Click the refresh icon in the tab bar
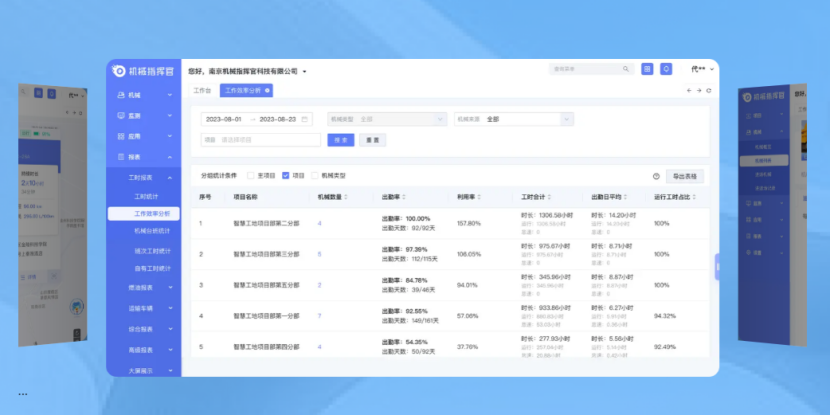The image size is (831, 416). pos(709,91)
